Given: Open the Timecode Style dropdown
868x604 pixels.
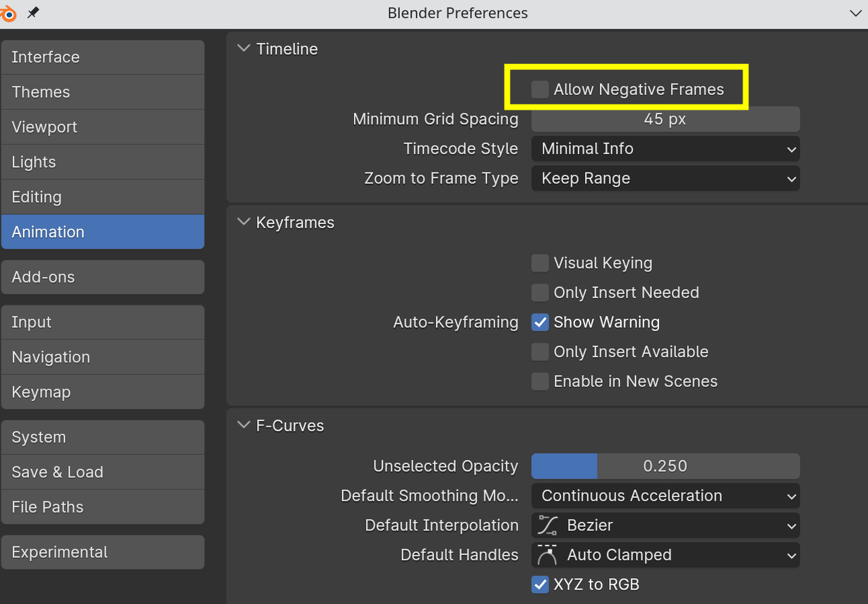Looking at the screenshot, I should [665, 149].
